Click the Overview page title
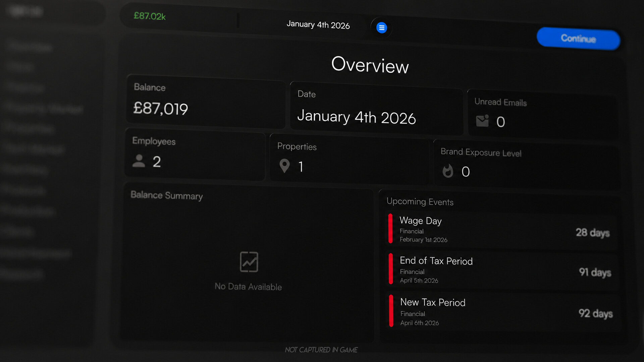 pos(370,64)
